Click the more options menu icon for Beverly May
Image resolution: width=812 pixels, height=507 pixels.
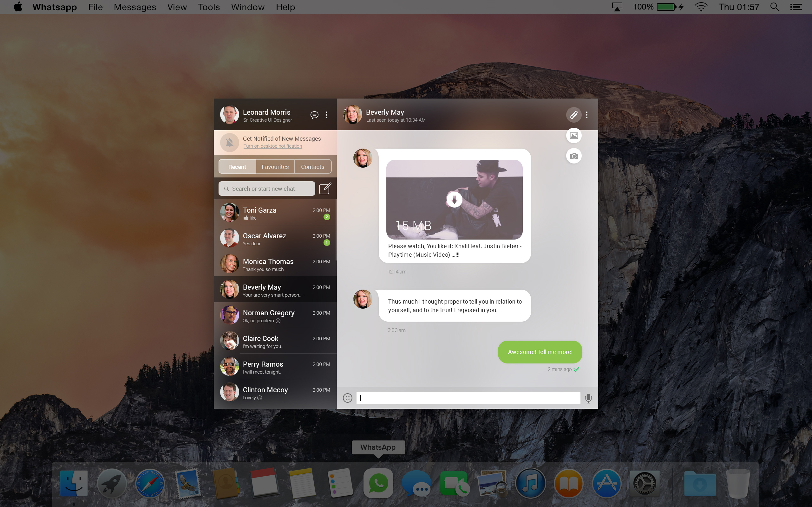click(x=587, y=115)
